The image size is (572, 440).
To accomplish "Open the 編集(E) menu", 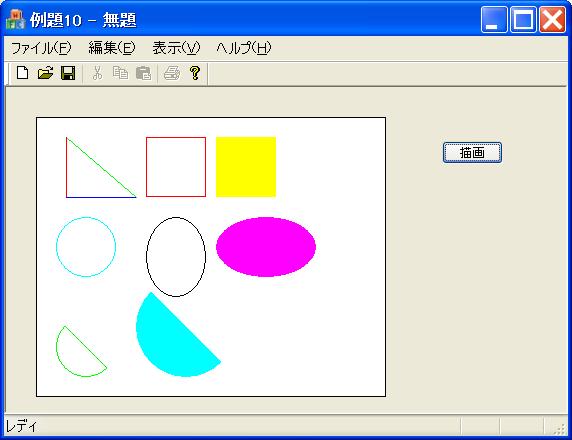I will pyautogui.click(x=112, y=48).
